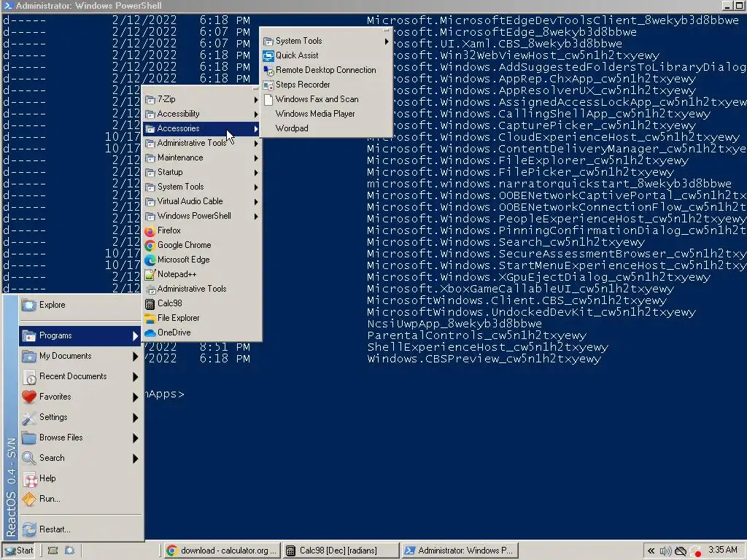Switch to download - calculator.org Chrome taskbar button
Viewport: 747px width, 560px height.
point(222,551)
